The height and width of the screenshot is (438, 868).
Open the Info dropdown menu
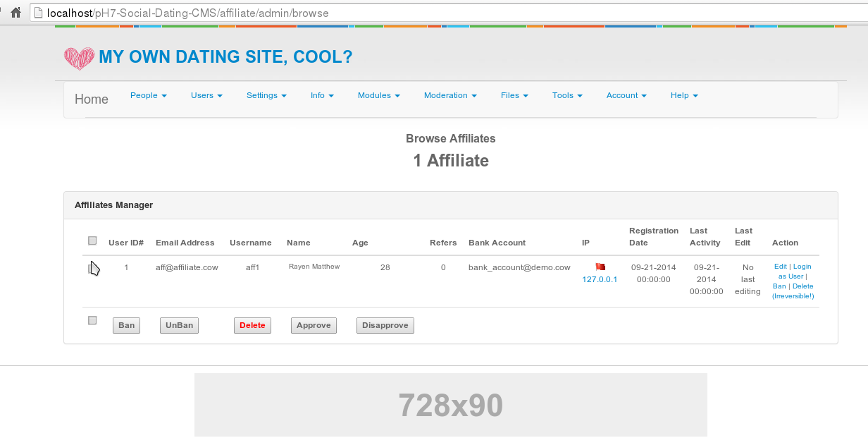click(x=322, y=95)
